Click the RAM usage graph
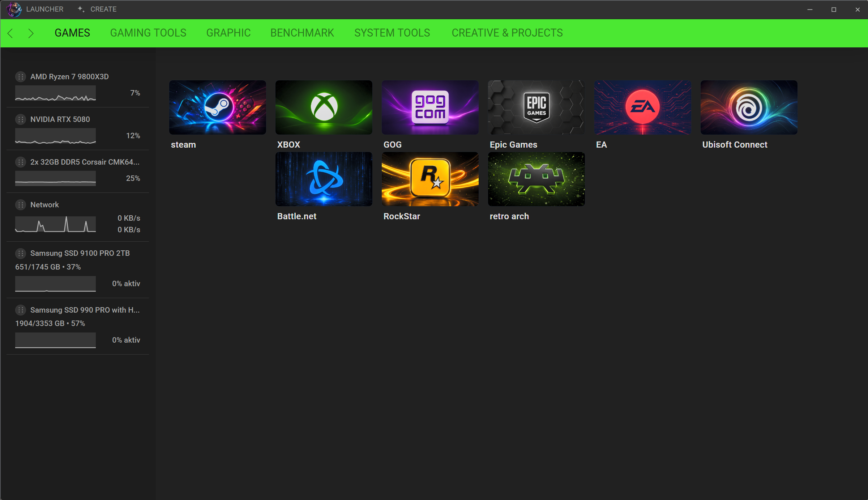The height and width of the screenshot is (500, 868). (x=55, y=178)
